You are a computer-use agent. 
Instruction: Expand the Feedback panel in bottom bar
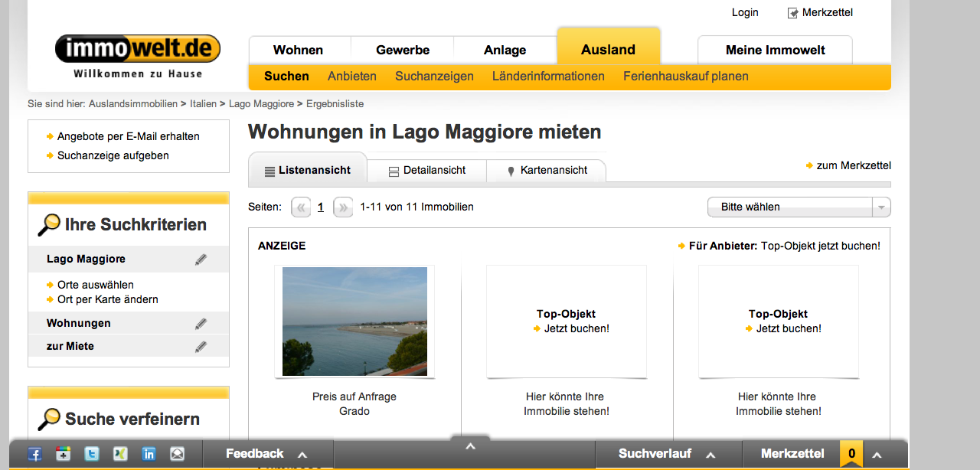267,454
